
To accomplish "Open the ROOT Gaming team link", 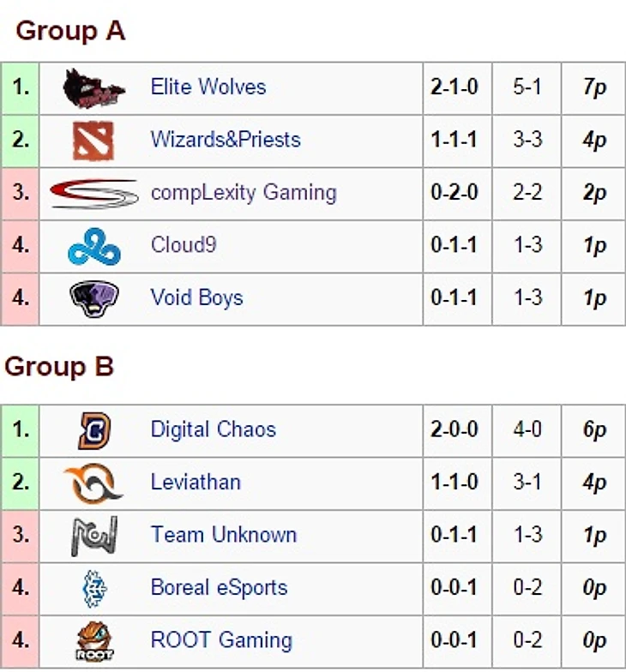I will point(221,640).
